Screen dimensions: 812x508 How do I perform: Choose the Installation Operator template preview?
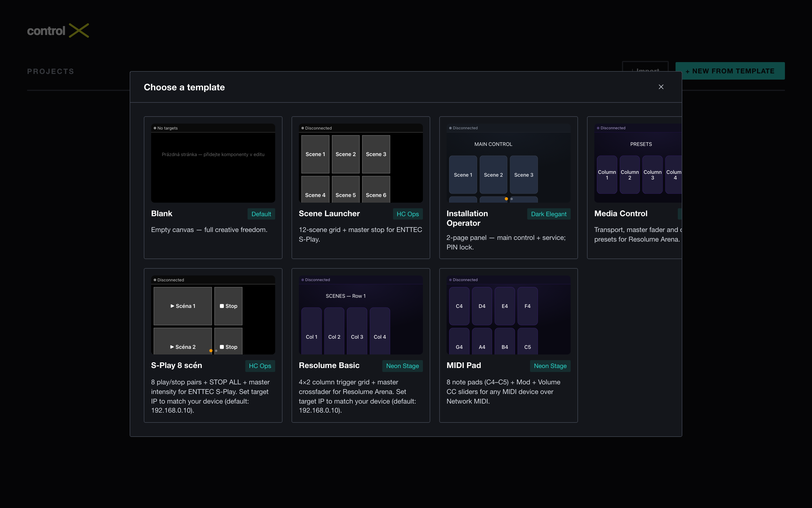click(508, 163)
